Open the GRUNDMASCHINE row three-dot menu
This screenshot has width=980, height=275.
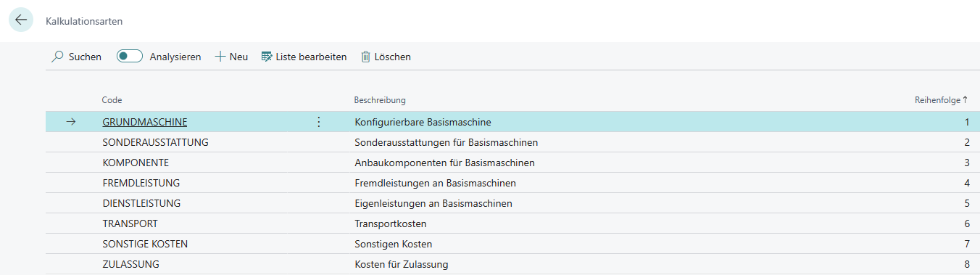tap(319, 122)
